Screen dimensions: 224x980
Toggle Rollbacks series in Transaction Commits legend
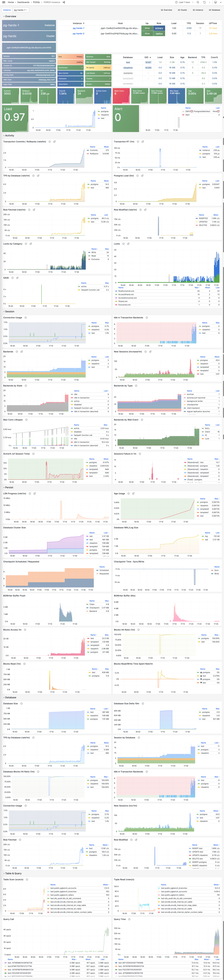94,154
